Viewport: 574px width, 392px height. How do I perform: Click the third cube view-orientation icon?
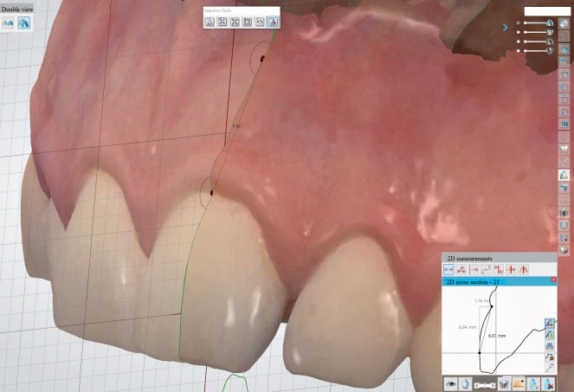564,74
